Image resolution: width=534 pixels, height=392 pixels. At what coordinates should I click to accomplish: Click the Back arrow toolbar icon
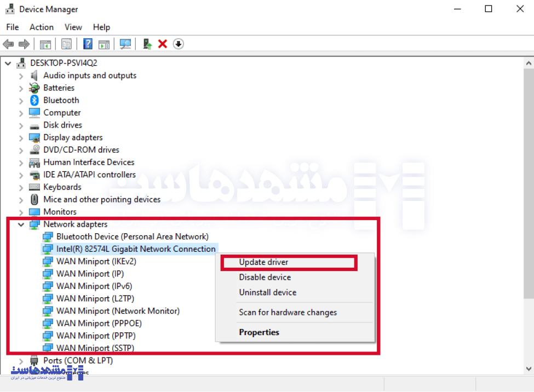[8, 44]
